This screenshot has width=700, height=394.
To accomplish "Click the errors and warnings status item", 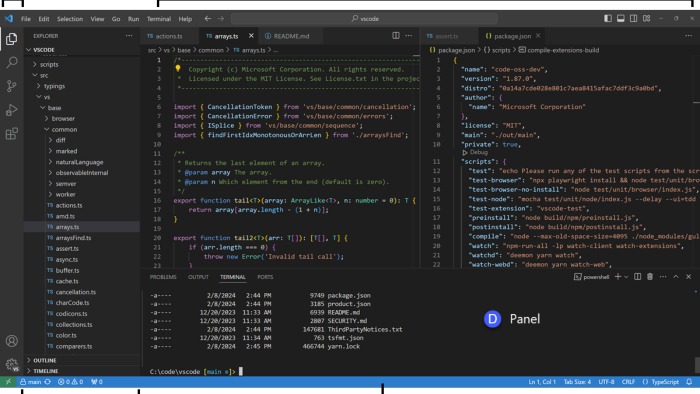I will (71, 382).
